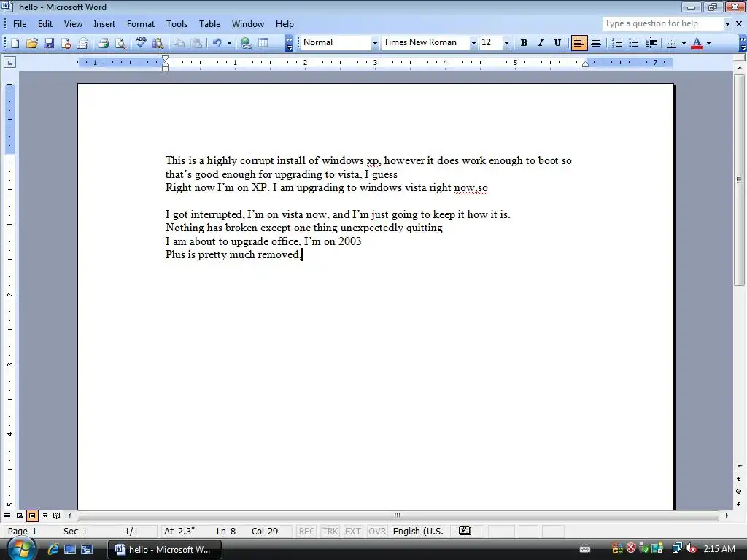Toggle Bold formatting
Screen dimensions: 747x560
coord(524,43)
